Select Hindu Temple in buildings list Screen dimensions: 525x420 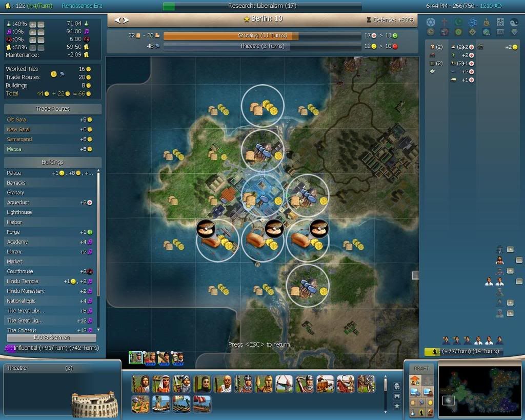pos(50,282)
